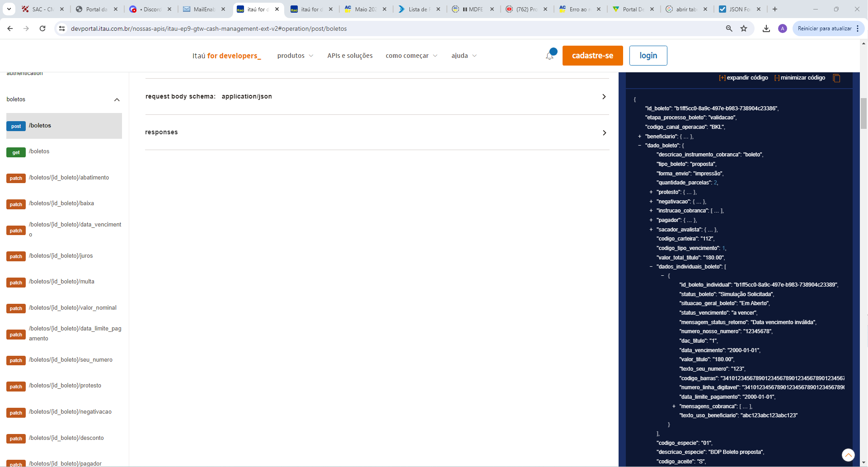Click the page vertical scrollbar thumb

[x=863, y=113]
